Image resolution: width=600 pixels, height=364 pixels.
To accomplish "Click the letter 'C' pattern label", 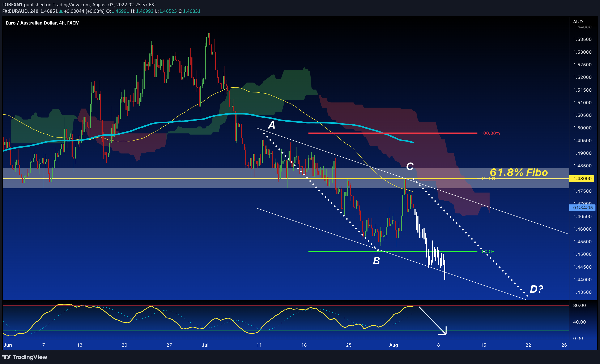I will click(x=410, y=166).
